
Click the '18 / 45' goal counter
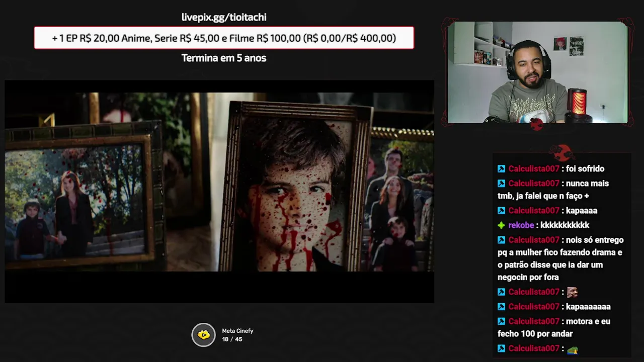pos(232,339)
